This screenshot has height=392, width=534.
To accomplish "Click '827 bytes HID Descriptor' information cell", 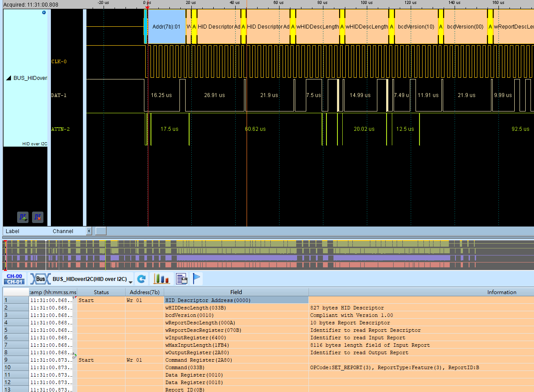I will click(421, 308).
